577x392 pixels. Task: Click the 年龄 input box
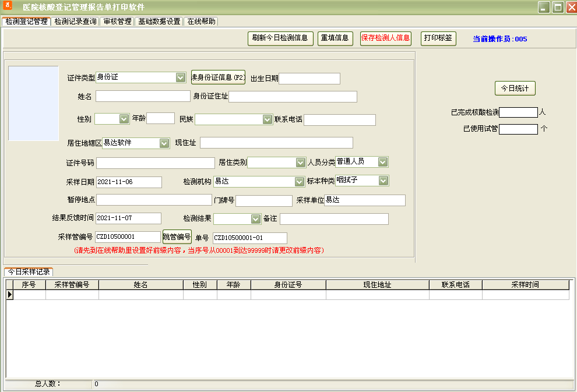pyautogui.click(x=160, y=118)
